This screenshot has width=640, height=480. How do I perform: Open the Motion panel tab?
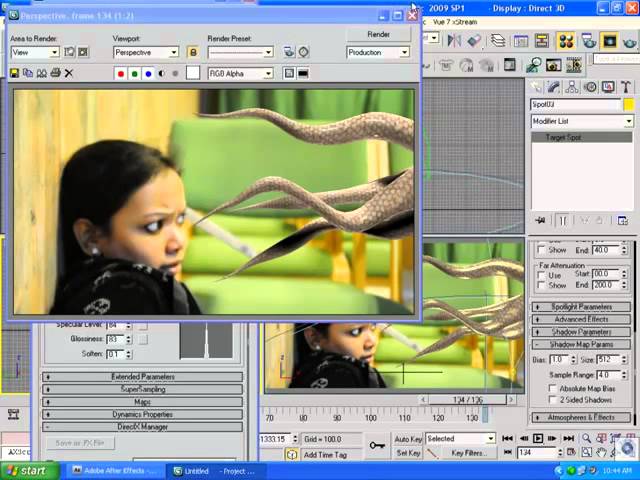tap(590, 86)
